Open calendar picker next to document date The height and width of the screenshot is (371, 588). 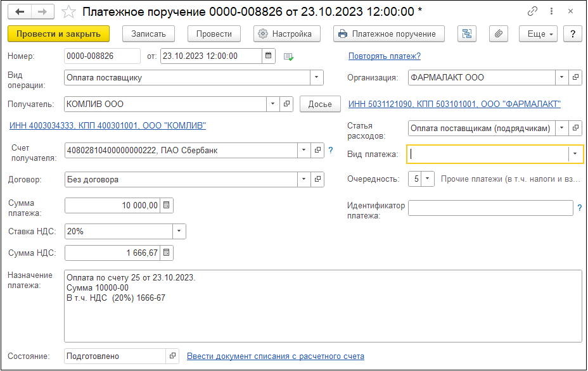[269, 56]
